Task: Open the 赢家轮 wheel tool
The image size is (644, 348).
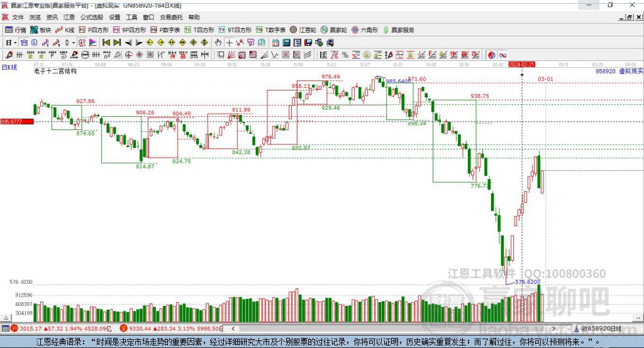Action: pyautogui.click(x=334, y=30)
